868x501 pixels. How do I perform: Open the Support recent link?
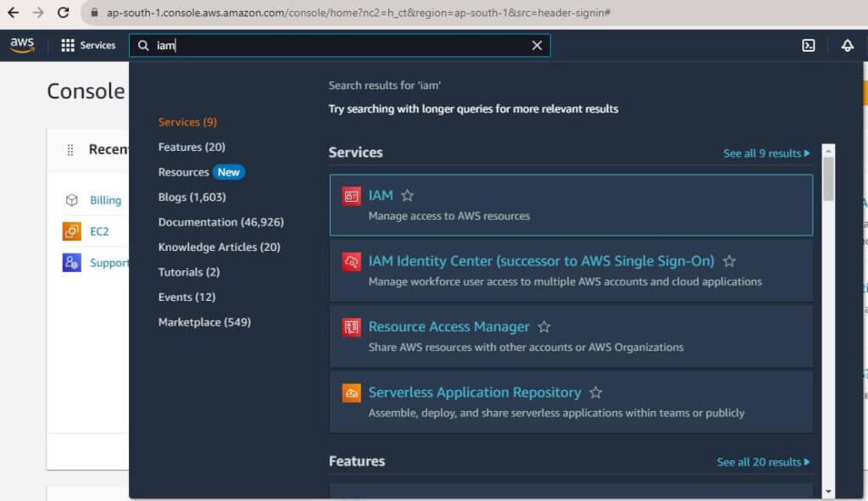108,263
